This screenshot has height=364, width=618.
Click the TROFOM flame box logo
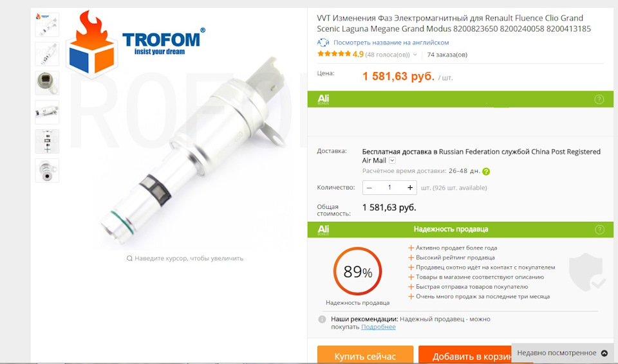click(x=92, y=43)
